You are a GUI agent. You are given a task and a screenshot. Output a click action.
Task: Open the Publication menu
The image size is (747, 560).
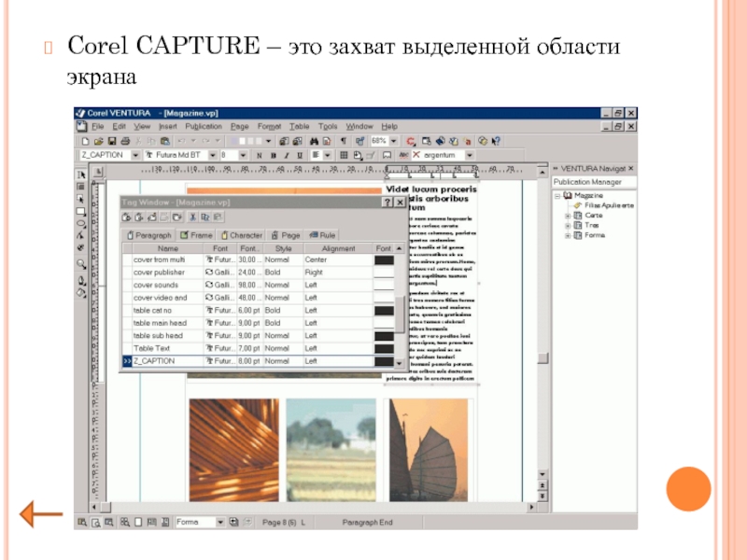pyautogui.click(x=203, y=127)
